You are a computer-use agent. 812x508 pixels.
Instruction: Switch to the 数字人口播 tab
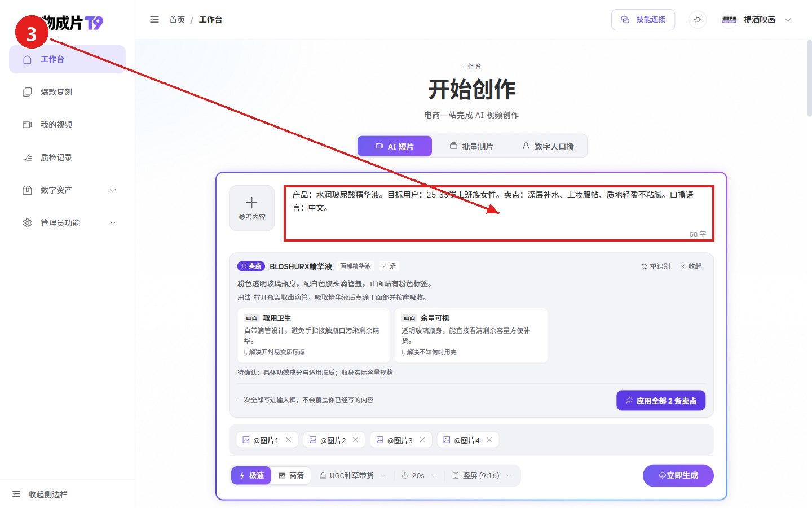point(548,146)
